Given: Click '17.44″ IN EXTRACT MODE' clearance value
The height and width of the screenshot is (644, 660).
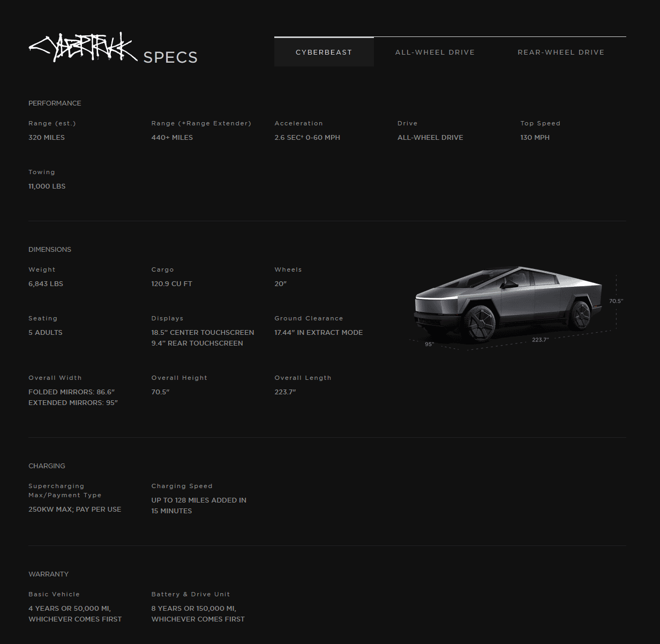Looking at the screenshot, I should 319,332.
